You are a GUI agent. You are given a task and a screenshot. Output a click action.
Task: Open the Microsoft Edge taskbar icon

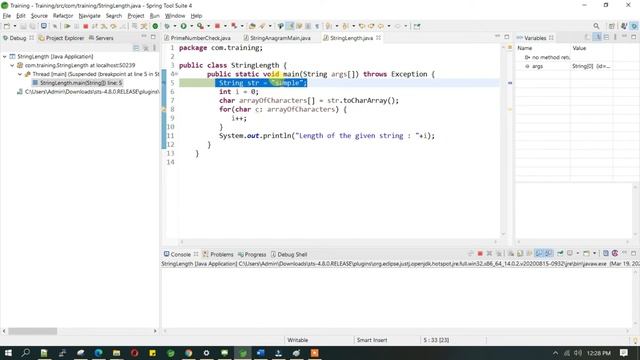[x=98, y=353]
